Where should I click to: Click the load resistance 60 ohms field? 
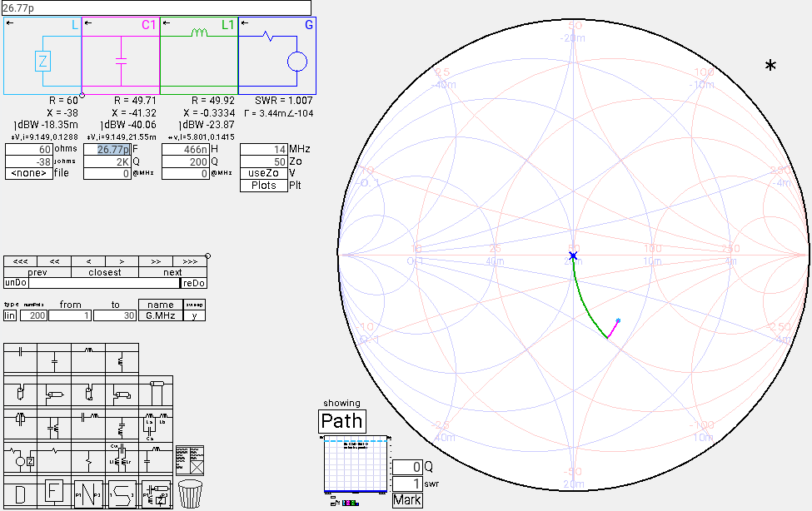pyautogui.click(x=29, y=149)
